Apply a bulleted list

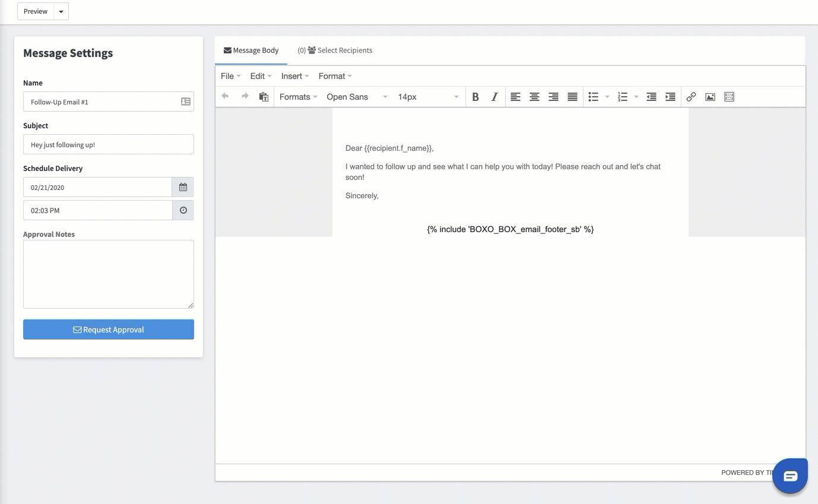click(x=594, y=96)
